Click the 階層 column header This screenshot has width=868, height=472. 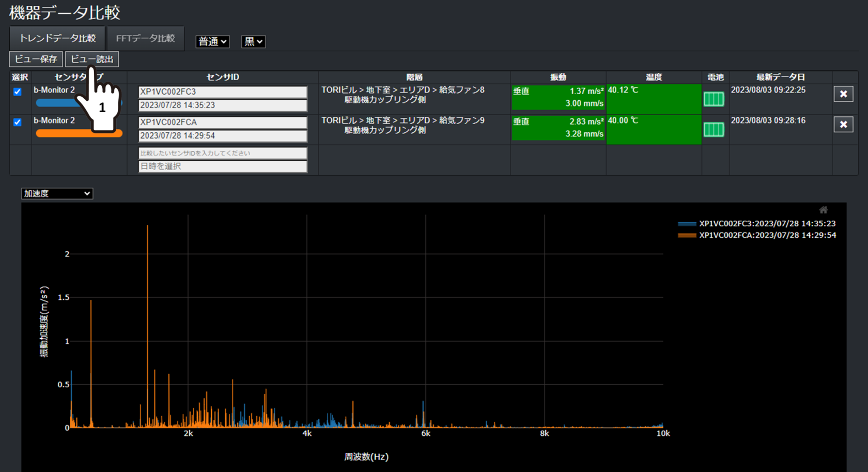pyautogui.click(x=414, y=77)
